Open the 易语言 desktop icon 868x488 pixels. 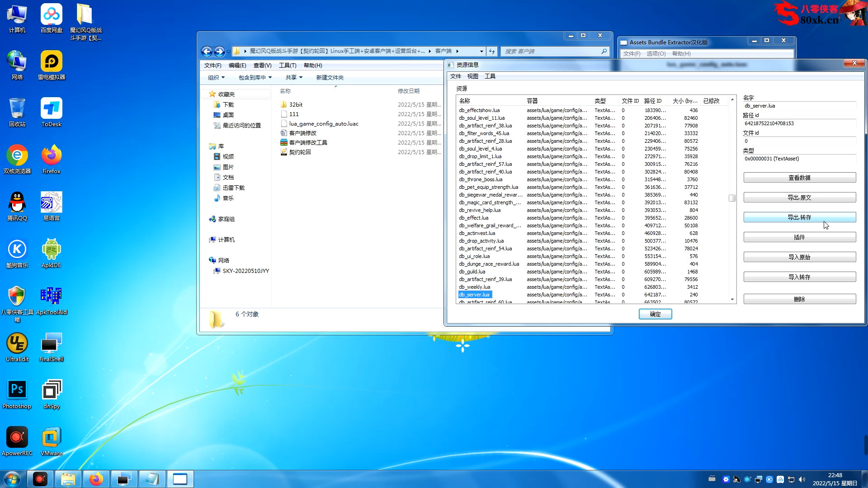(52, 207)
